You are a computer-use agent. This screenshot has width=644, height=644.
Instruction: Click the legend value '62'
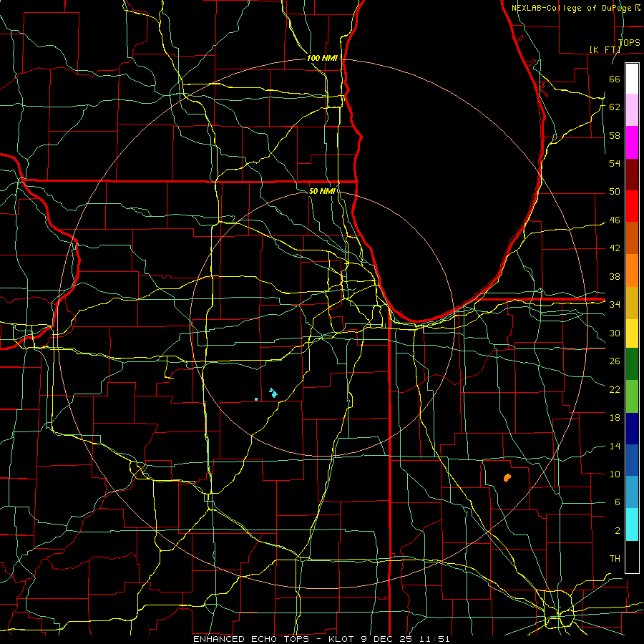615,107
